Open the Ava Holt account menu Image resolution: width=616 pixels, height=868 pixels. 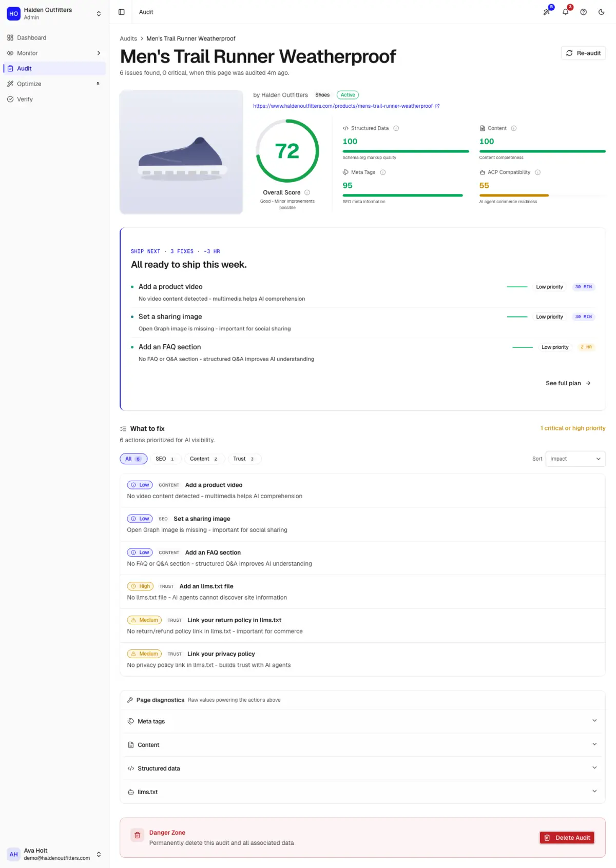(54, 854)
